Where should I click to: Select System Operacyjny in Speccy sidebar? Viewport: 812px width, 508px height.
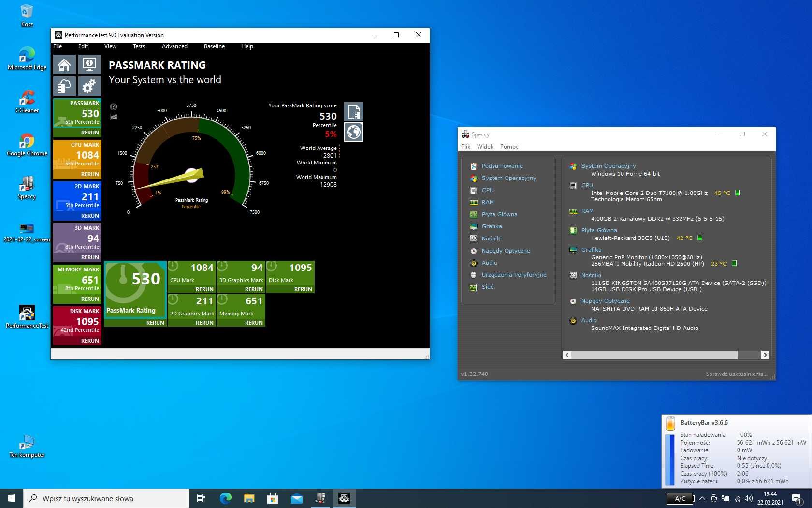coord(509,178)
